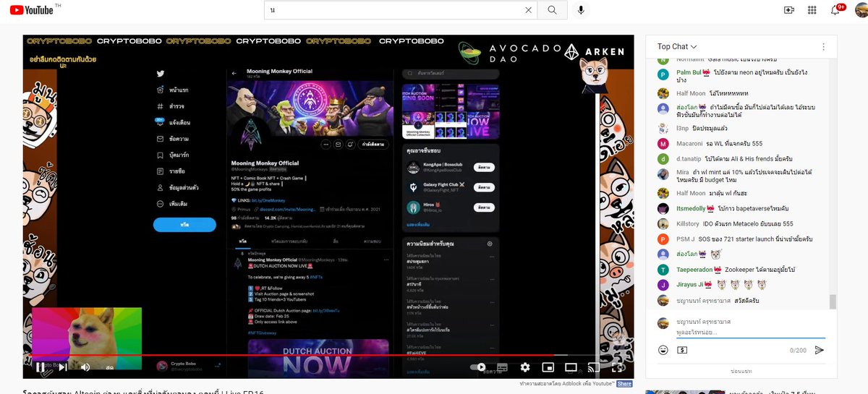Viewport: 868px width, 394px height.
Task: Click Itsmedolly's profile avatar
Action: (x=663, y=208)
